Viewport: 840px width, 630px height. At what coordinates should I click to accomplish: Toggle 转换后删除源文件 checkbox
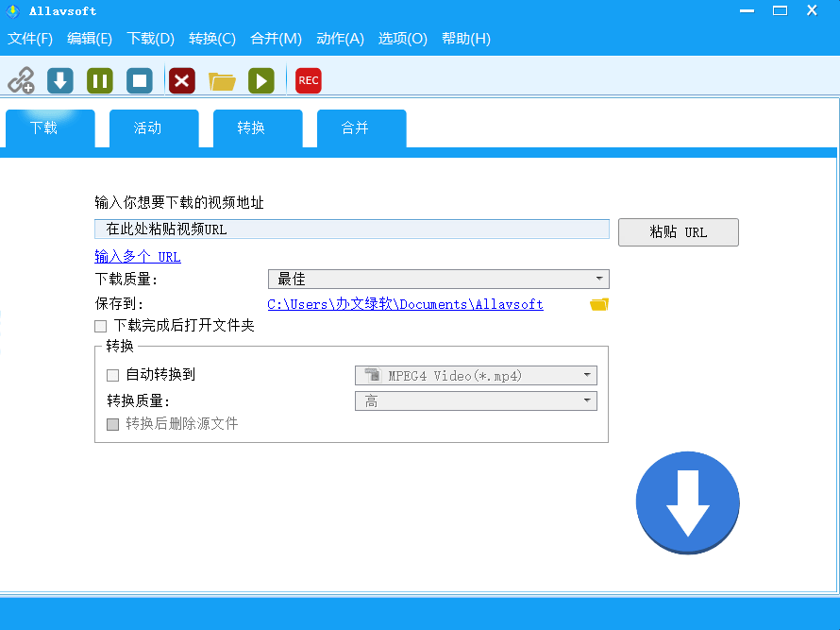[112, 424]
